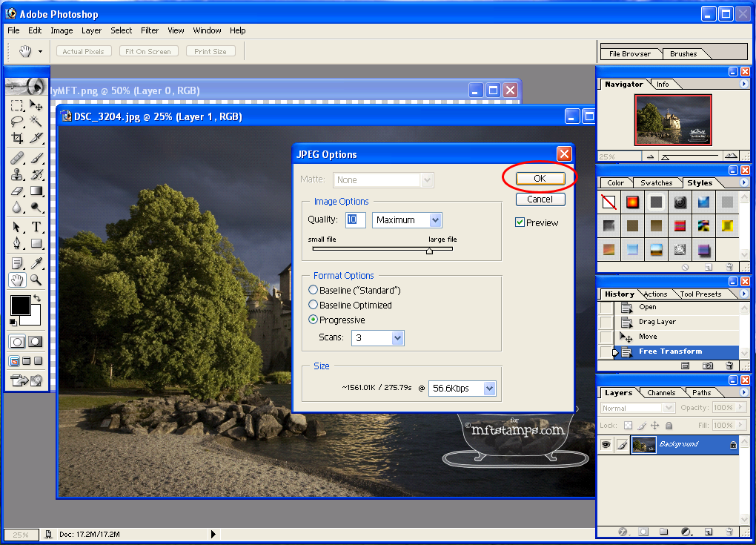
Task: Select the Hand tool in toolbox
Action: 17,280
